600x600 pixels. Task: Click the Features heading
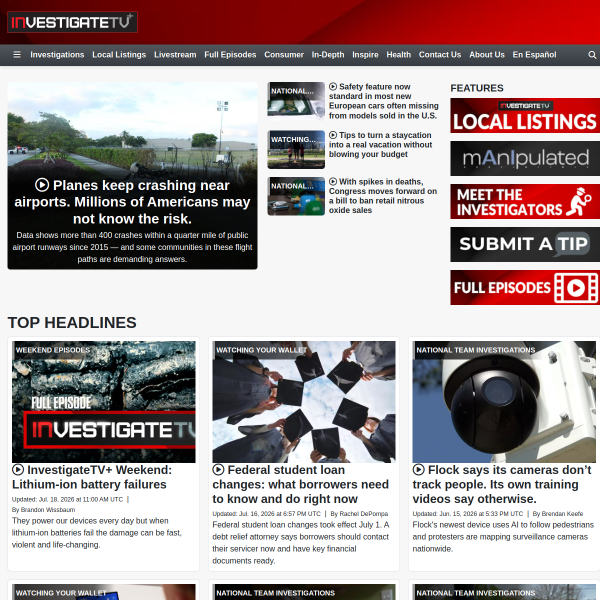click(477, 88)
